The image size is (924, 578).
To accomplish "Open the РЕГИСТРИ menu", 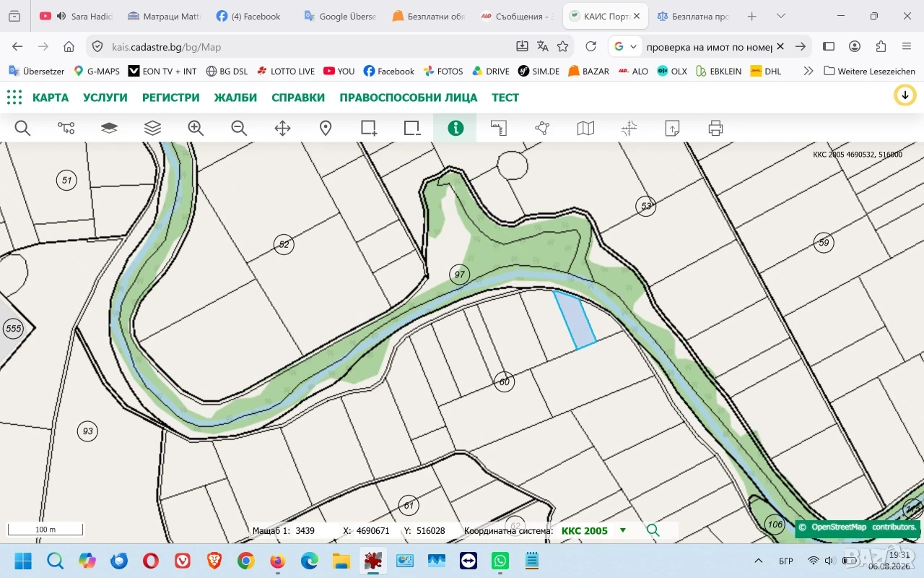I will (171, 98).
